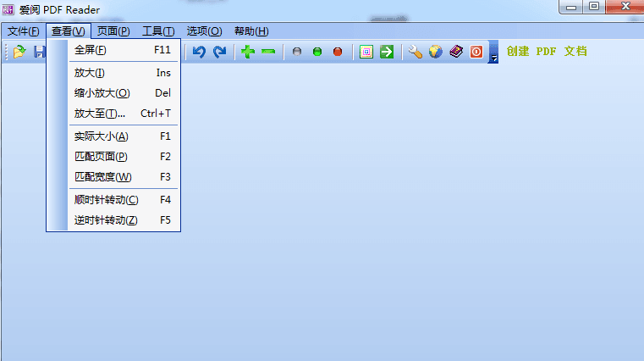Click the open file folder icon
The height and width of the screenshot is (361, 644).
click(x=19, y=52)
